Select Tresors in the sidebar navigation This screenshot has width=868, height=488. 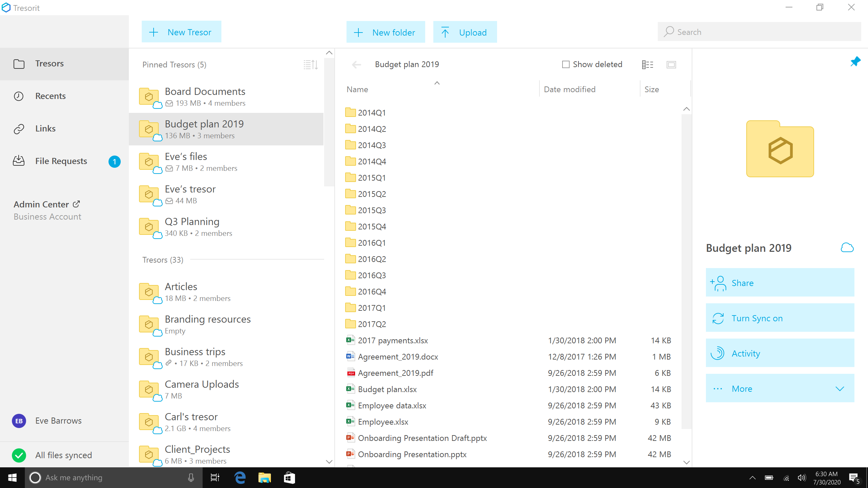point(49,63)
